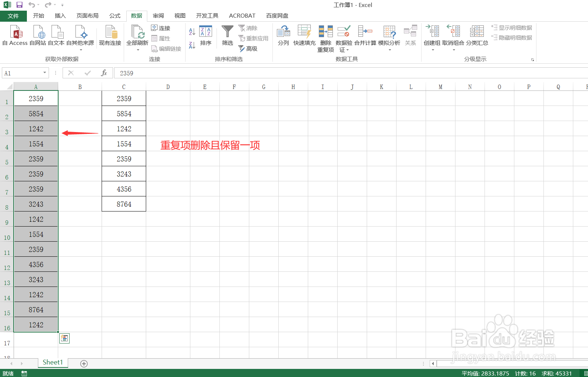Expand the 取消组合 dropdown arrow

click(x=454, y=50)
